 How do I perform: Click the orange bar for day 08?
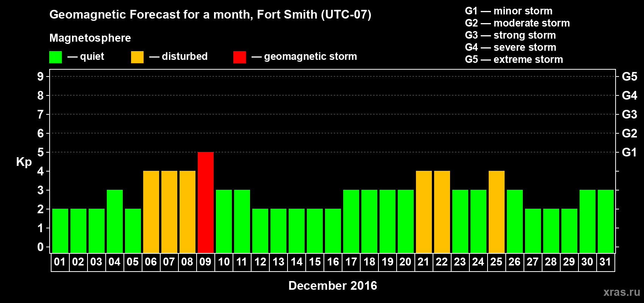pyautogui.click(x=188, y=212)
